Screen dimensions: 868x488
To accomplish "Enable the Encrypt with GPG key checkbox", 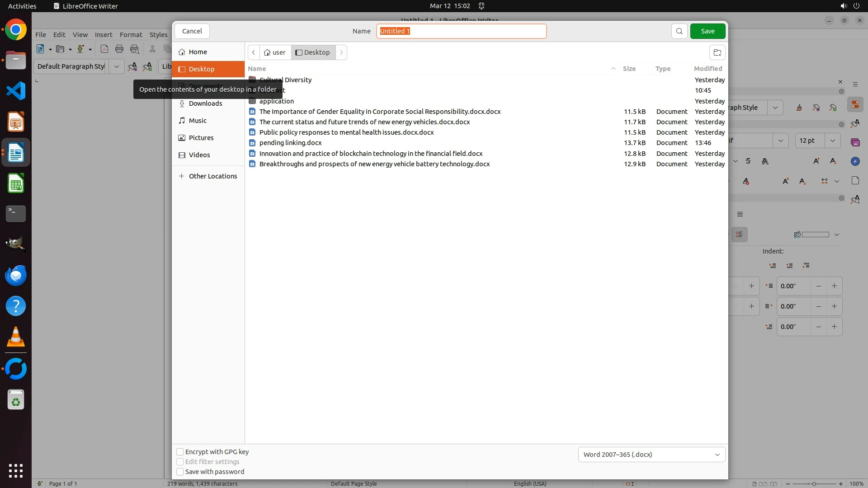I will pyautogui.click(x=180, y=452).
